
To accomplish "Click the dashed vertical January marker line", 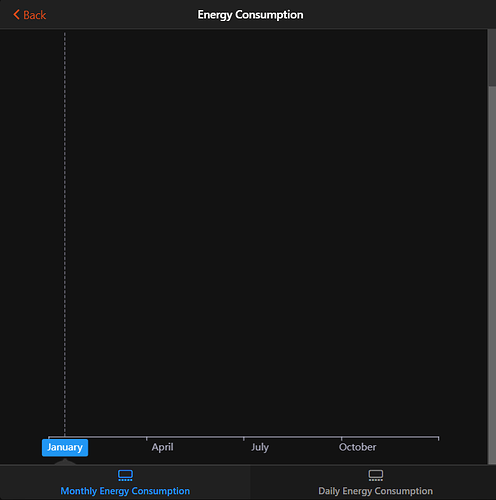I will (x=65, y=233).
